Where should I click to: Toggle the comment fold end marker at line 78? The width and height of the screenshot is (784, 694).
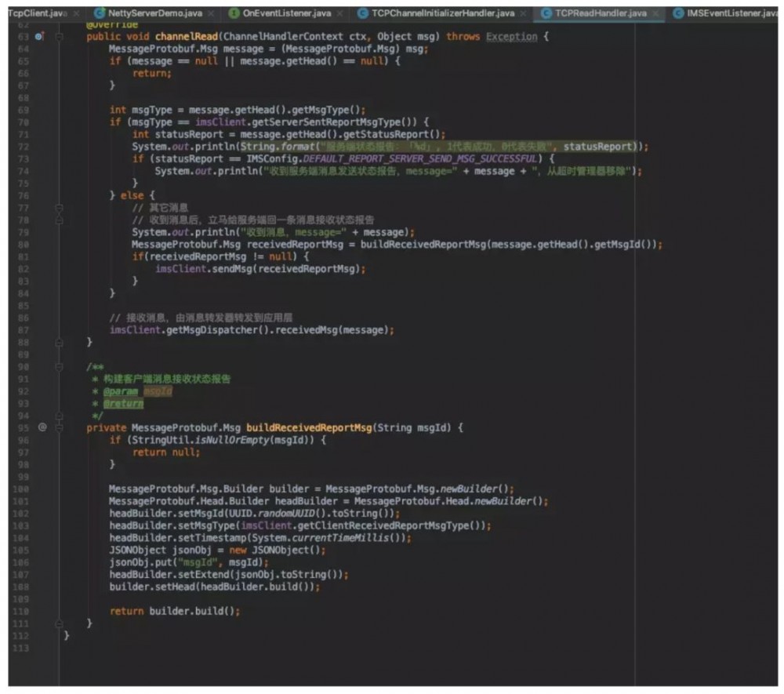click(x=59, y=220)
